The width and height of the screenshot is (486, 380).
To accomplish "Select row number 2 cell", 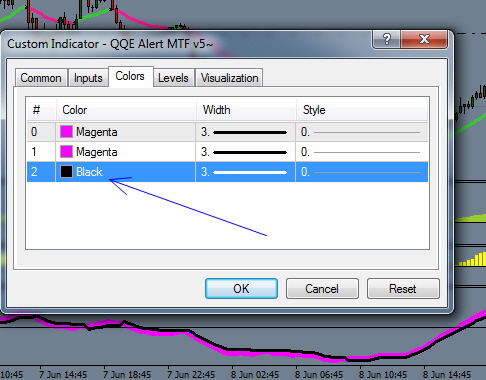I will [x=41, y=172].
